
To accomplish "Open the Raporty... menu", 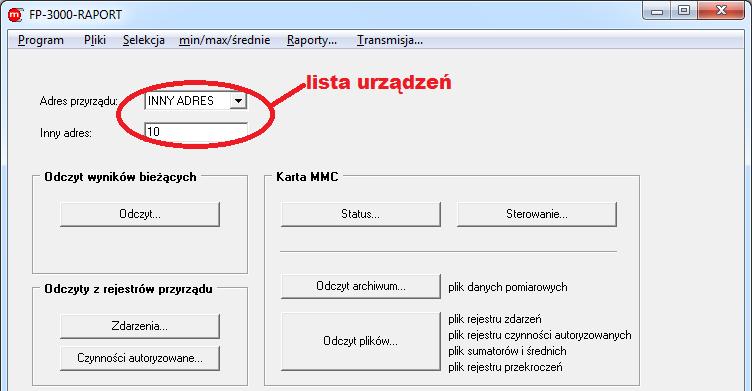I will (312, 40).
